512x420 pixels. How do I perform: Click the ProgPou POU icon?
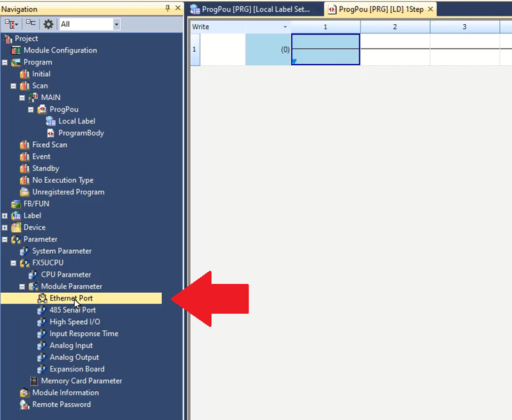[x=42, y=109]
